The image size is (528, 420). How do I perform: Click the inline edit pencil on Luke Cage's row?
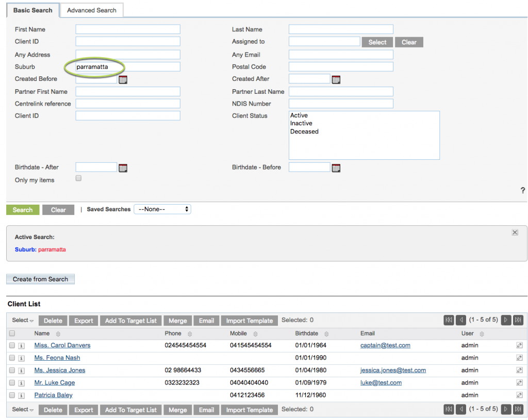click(519, 382)
